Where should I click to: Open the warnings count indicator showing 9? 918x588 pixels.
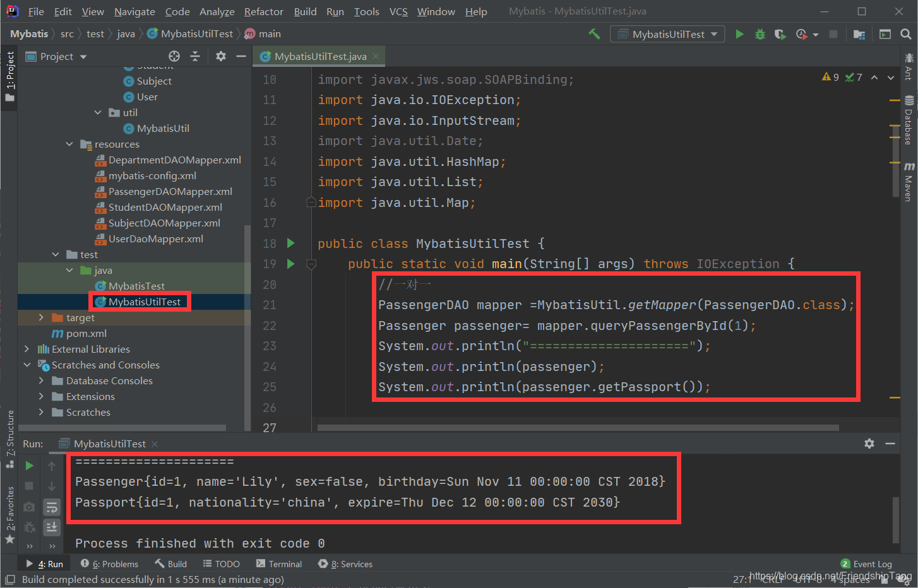[830, 77]
